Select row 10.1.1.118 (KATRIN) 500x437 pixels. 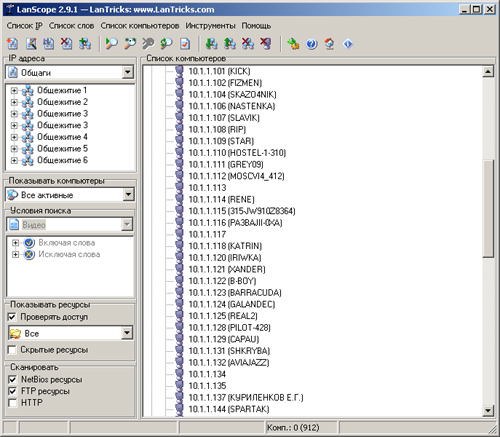tap(225, 246)
